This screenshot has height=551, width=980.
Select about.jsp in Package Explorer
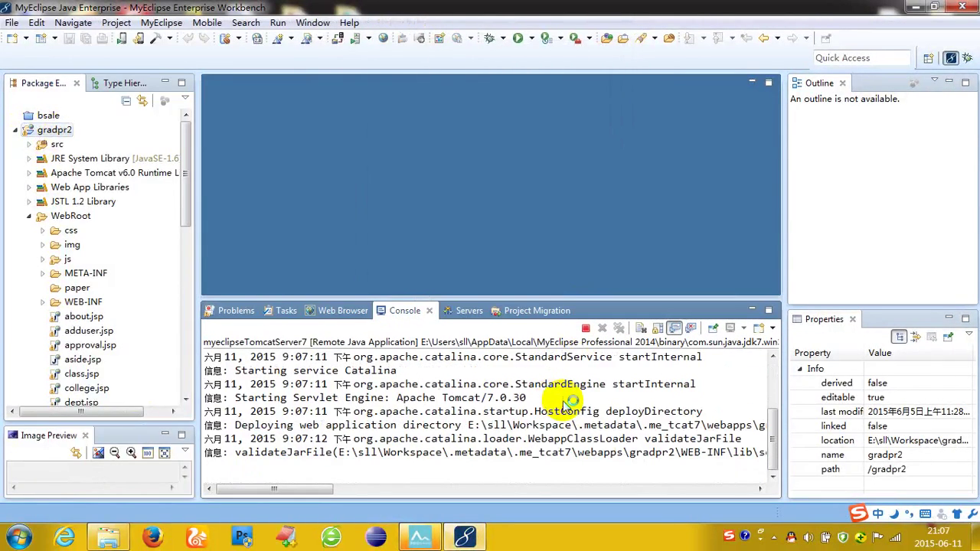coord(83,317)
